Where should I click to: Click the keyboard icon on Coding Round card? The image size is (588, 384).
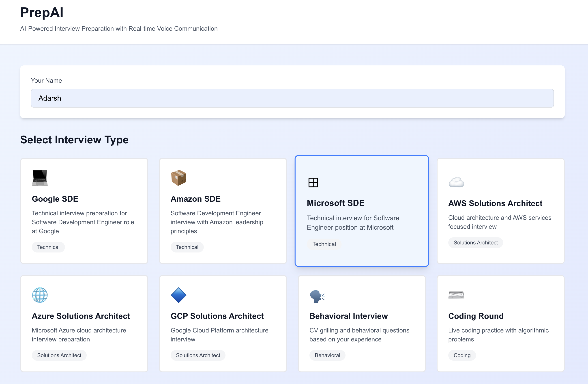456,295
